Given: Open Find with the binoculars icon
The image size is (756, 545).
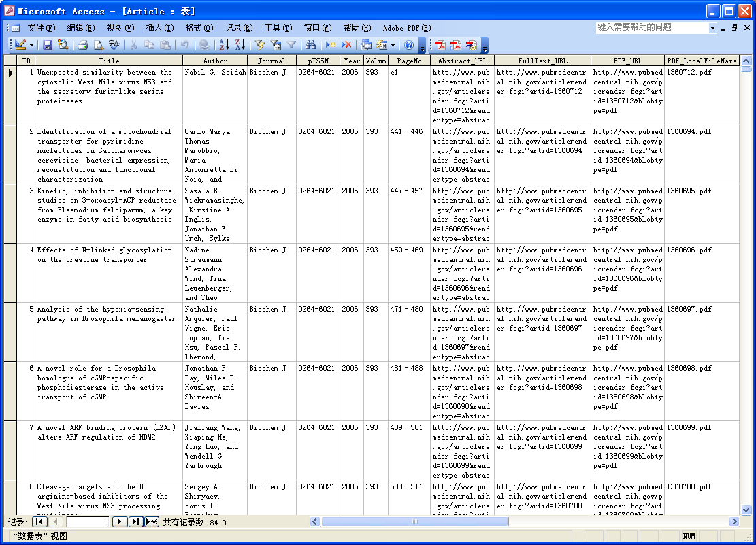Looking at the screenshot, I should 310,45.
